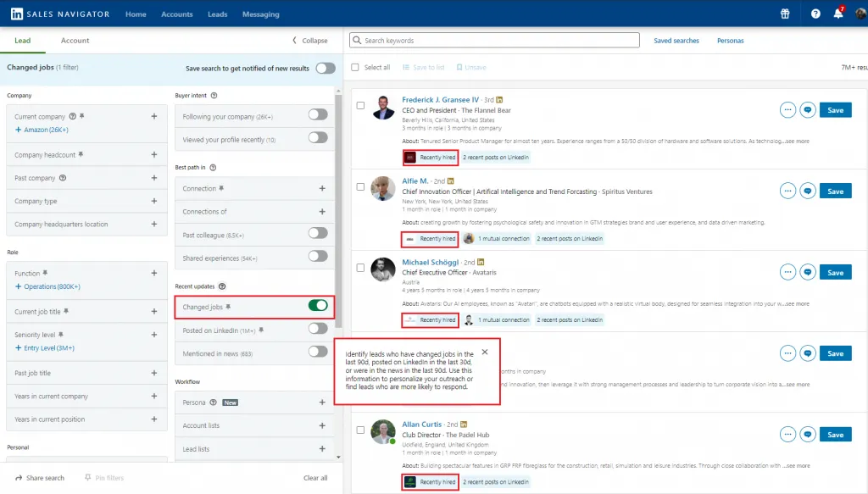Message Frederick J. Gransee IV

[x=808, y=110]
